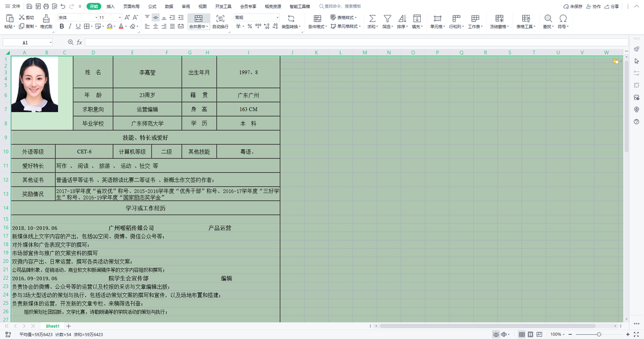Click the Print icon in quick access bar
644x339 pixels.
(46, 6)
